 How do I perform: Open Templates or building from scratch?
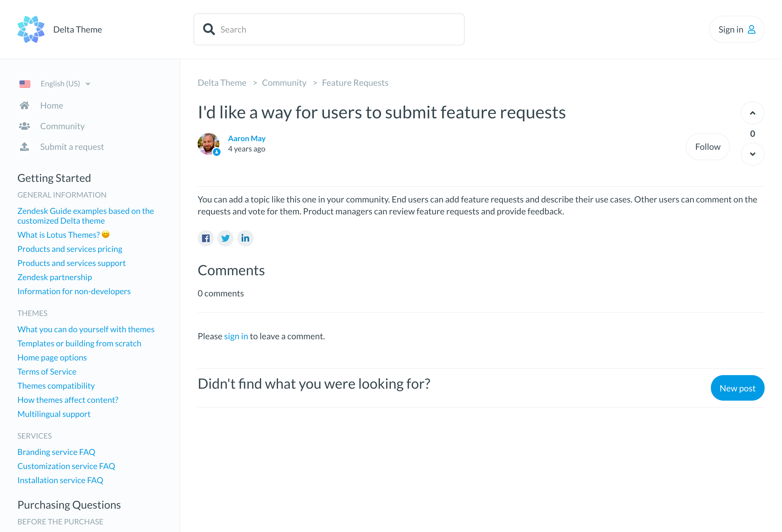(79, 343)
